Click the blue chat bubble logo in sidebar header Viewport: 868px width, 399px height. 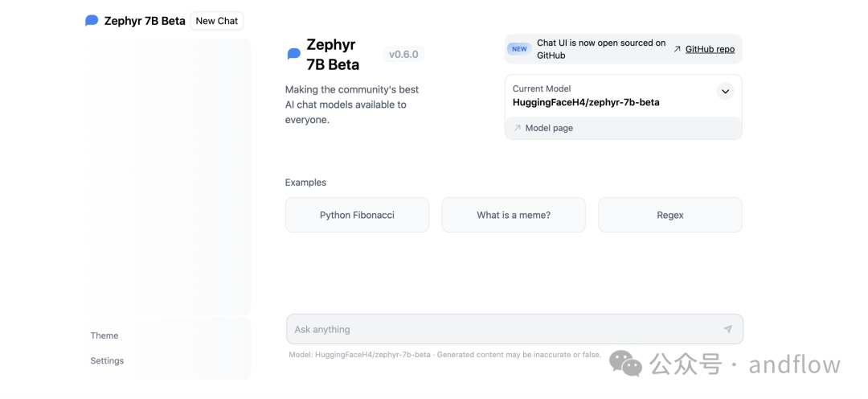[x=92, y=21]
